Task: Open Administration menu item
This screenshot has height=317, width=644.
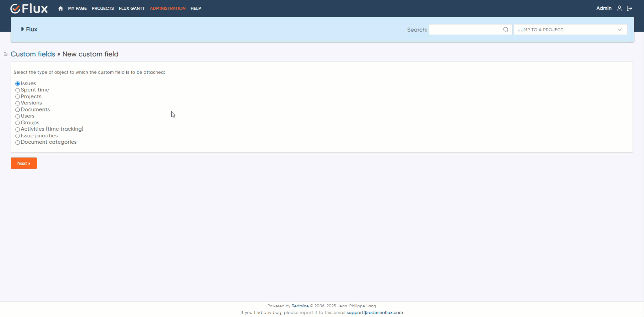Action: pyautogui.click(x=167, y=8)
